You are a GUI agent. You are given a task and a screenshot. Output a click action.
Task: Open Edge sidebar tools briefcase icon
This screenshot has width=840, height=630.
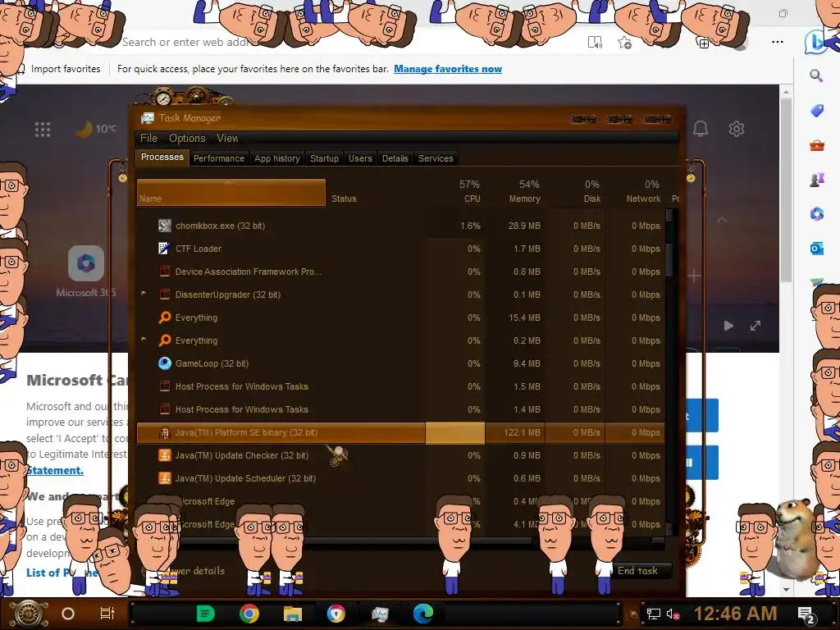click(816, 145)
